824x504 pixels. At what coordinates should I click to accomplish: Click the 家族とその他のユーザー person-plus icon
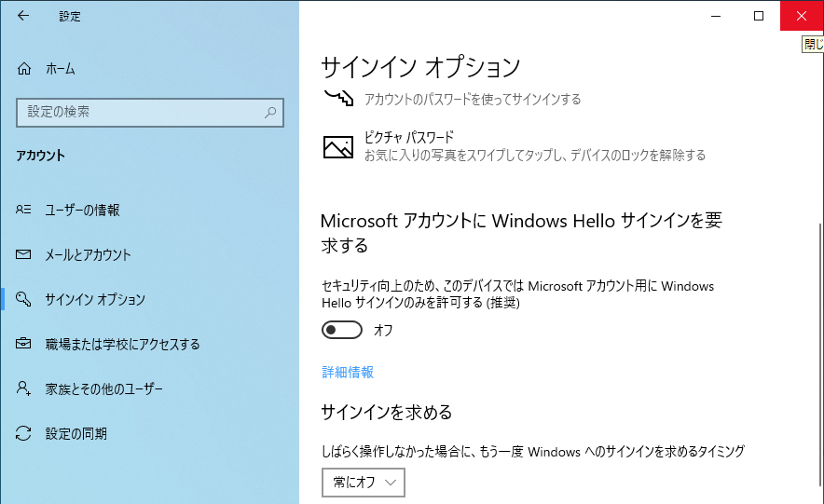[x=23, y=388]
